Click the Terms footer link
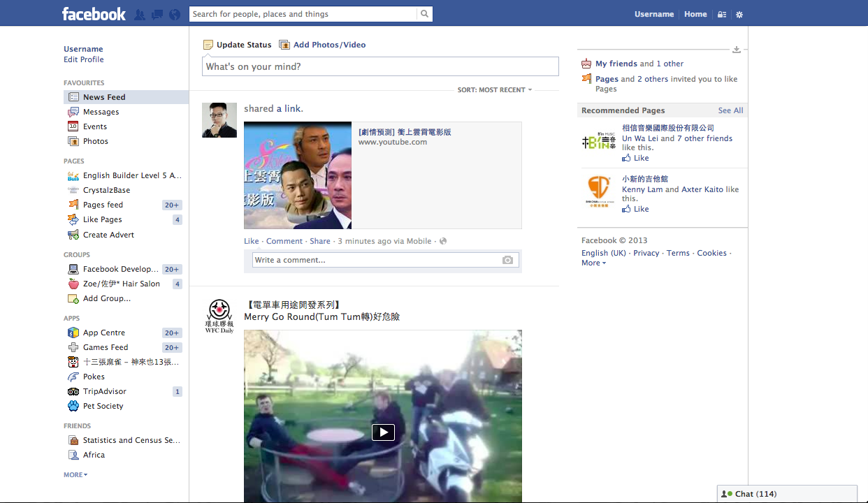This screenshot has width=868, height=503. (678, 253)
